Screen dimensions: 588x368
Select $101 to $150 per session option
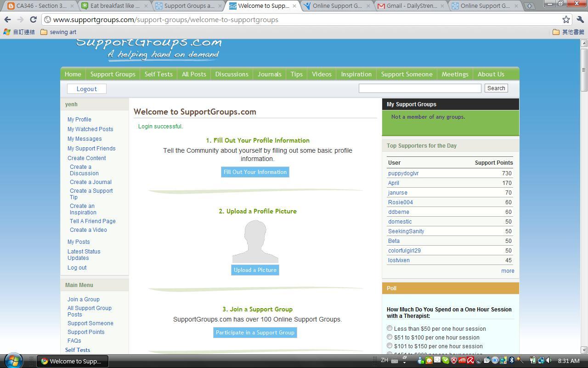coord(390,346)
